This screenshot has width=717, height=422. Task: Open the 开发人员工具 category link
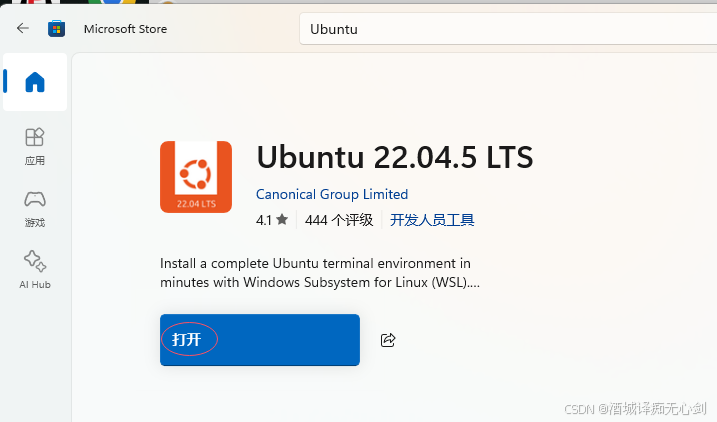[432, 220]
